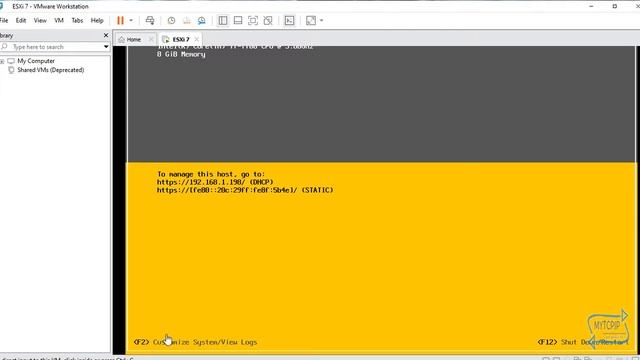Open the power options dropdown arrow
Image resolution: width=640 pixels, height=360 pixels.
131,20
